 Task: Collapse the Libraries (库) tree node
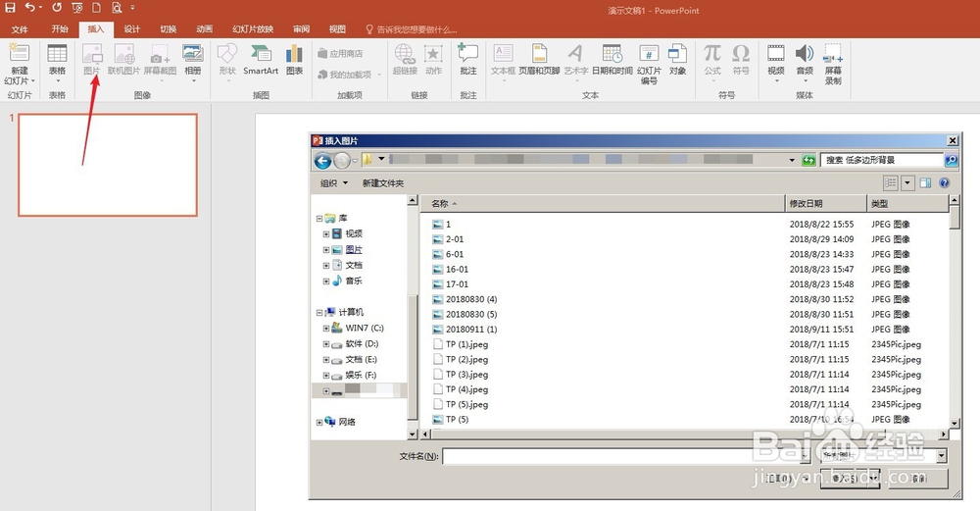319,219
